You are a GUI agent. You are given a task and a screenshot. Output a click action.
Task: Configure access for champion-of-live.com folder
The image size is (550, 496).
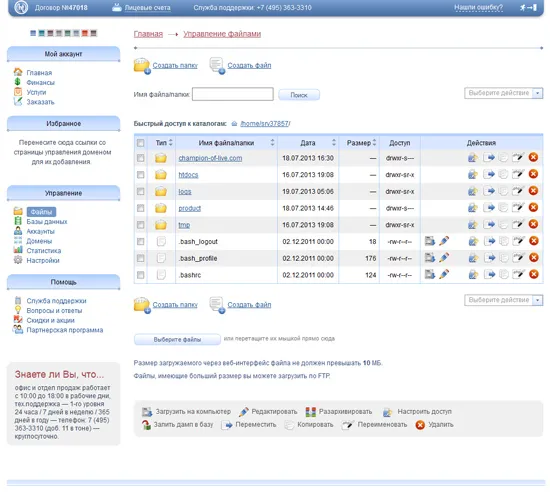pos(473,157)
